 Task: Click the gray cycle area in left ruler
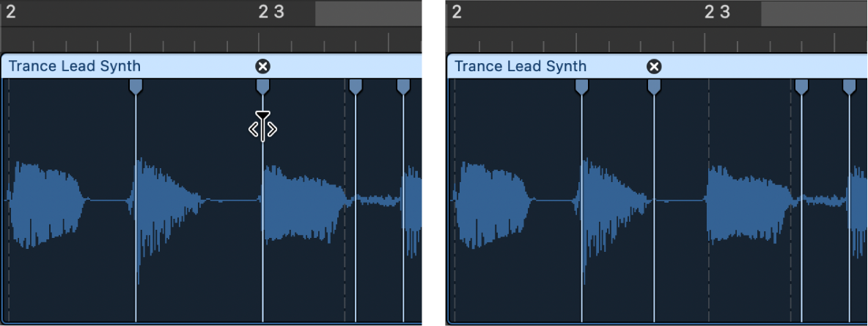(368, 13)
